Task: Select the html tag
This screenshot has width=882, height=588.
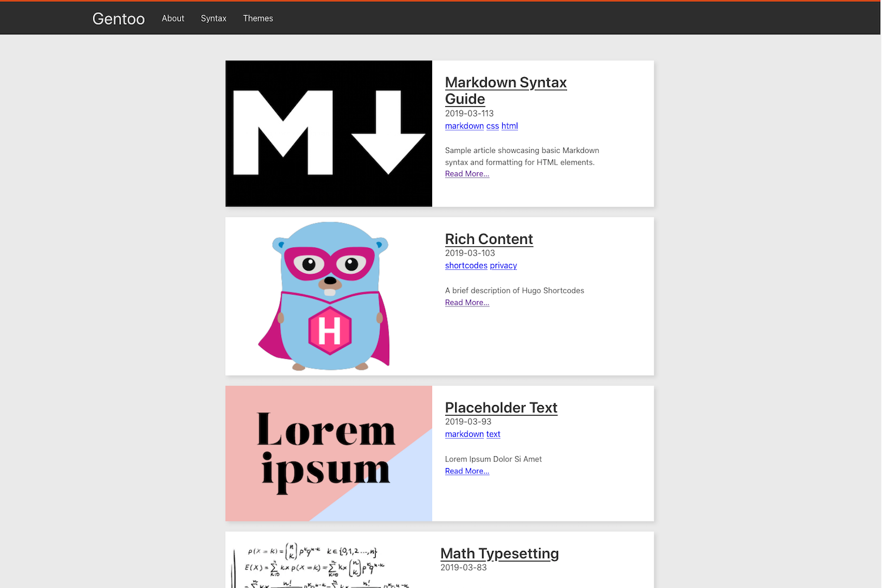Action: click(x=510, y=126)
